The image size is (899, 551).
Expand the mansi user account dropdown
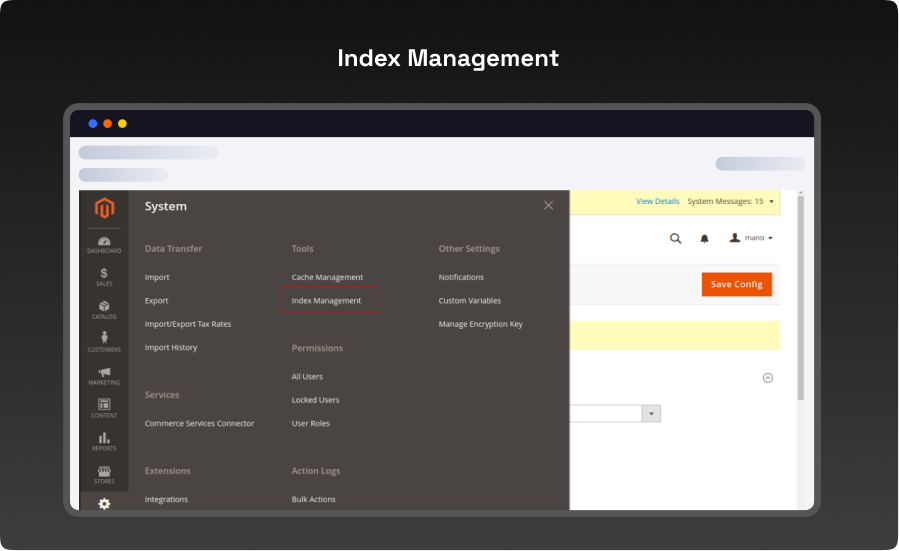click(751, 238)
